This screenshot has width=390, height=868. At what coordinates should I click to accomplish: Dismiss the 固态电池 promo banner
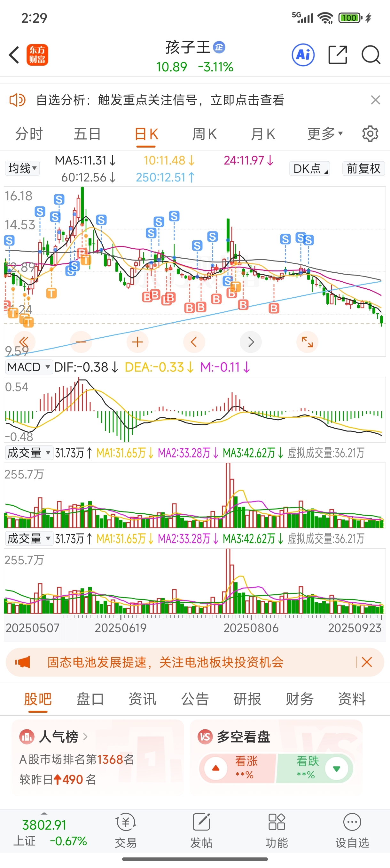click(x=367, y=662)
